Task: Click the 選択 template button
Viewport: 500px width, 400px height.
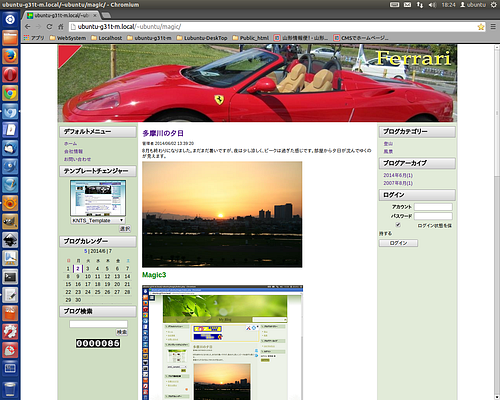Action: [x=125, y=229]
